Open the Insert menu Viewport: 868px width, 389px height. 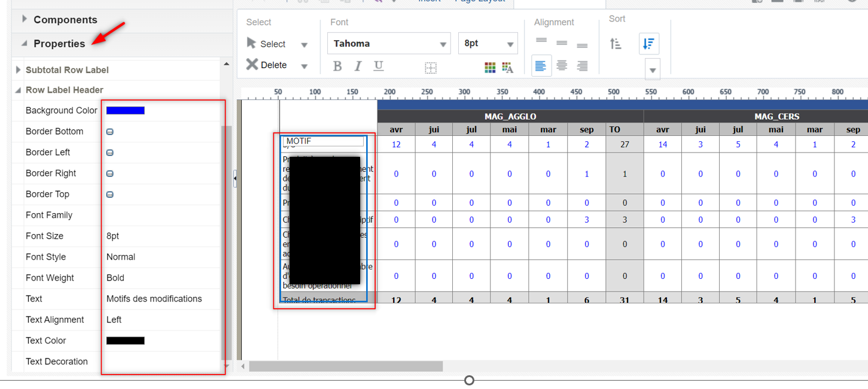[429, 1]
